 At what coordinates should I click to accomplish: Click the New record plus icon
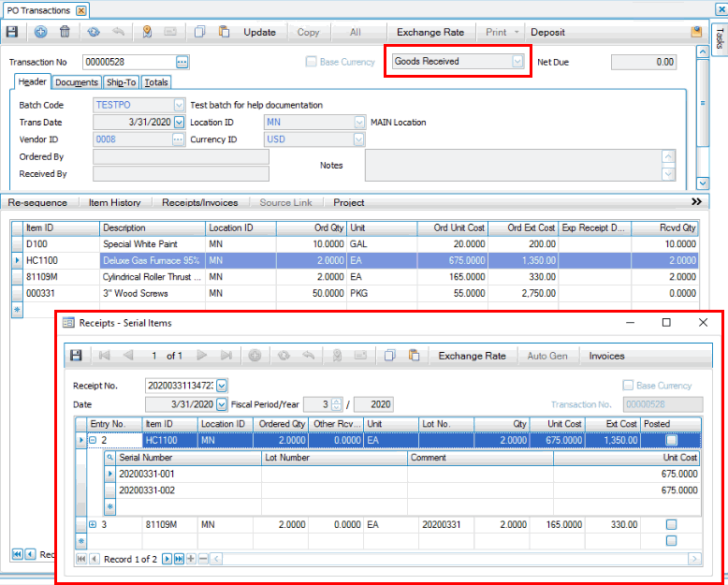40,32
